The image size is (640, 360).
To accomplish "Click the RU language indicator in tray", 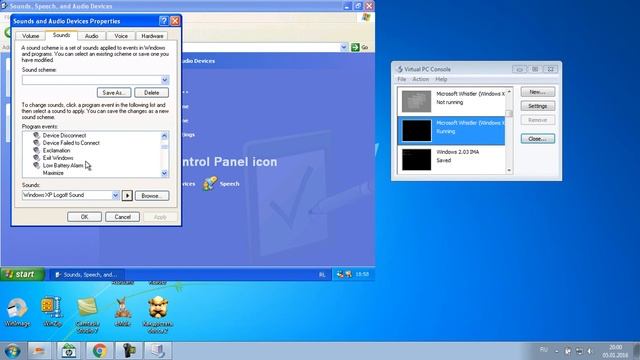I will point(543,350).
